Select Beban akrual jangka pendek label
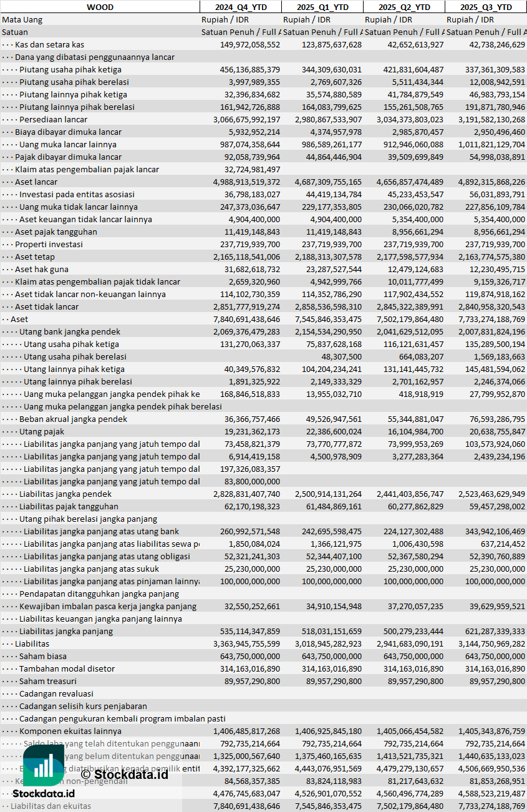Image resolution: width=527 pixels, height=812 pixels. [x=73, y=419]
